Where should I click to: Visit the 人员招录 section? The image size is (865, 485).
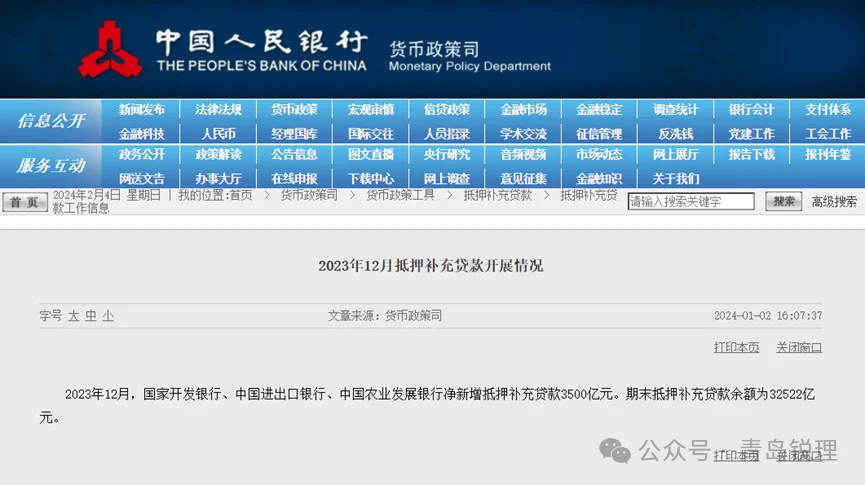[447, 134]
